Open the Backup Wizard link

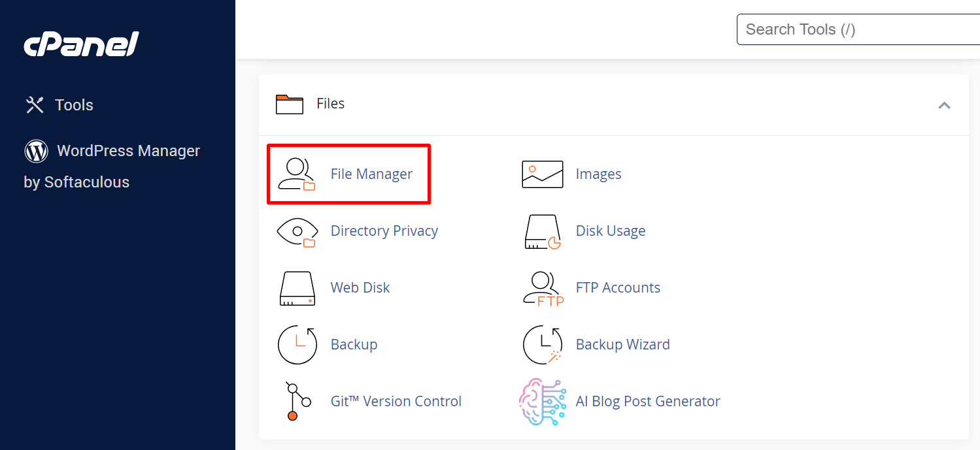(x=622, y=345)
